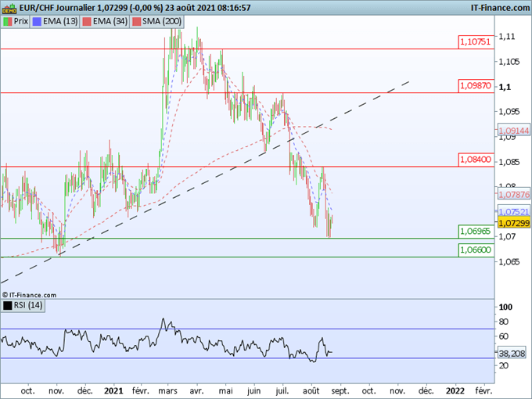
Task: Click the sept. label on time axis
Action: coord(340,391)
